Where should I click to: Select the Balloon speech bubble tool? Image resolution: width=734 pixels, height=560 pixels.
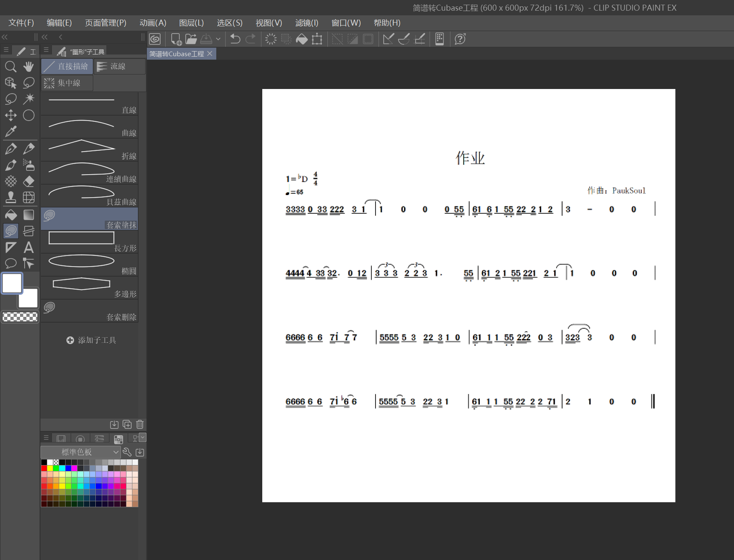tap(11, 264)
